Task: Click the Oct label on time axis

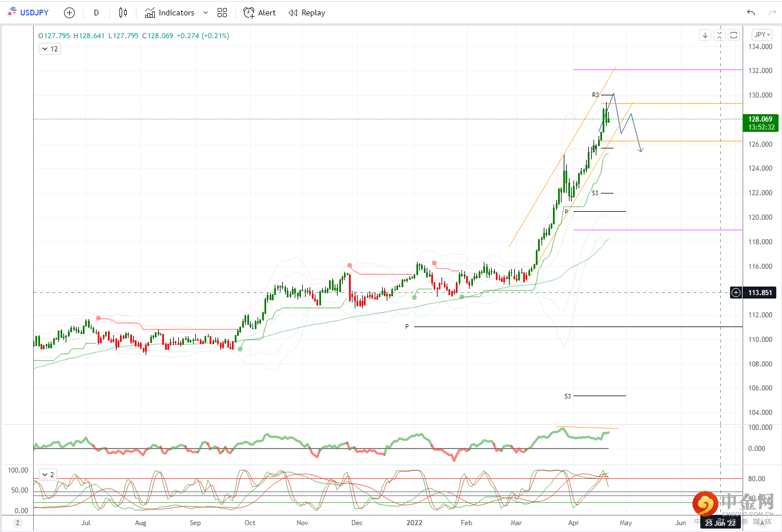Action: 250,523
